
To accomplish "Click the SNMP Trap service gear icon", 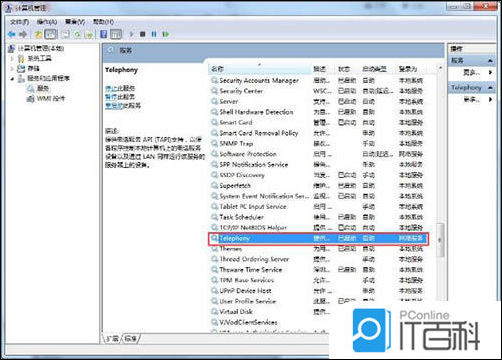I will (x=214, y=143).
